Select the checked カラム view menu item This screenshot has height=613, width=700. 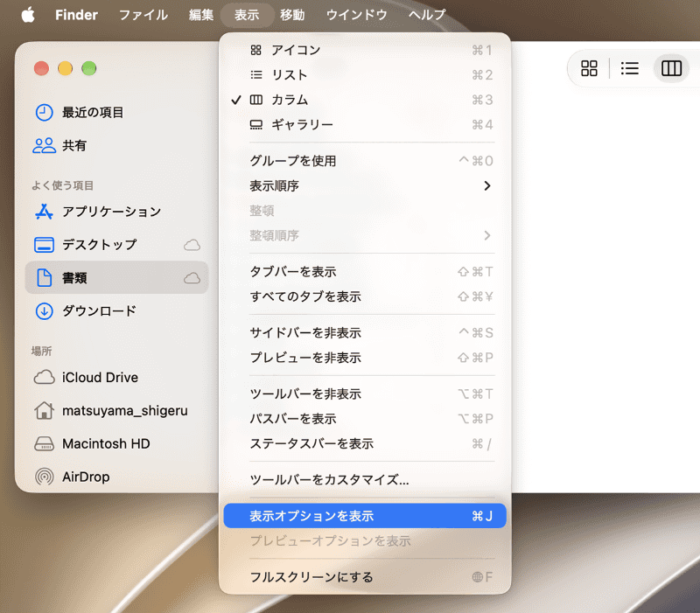click(x=365, y=100)
